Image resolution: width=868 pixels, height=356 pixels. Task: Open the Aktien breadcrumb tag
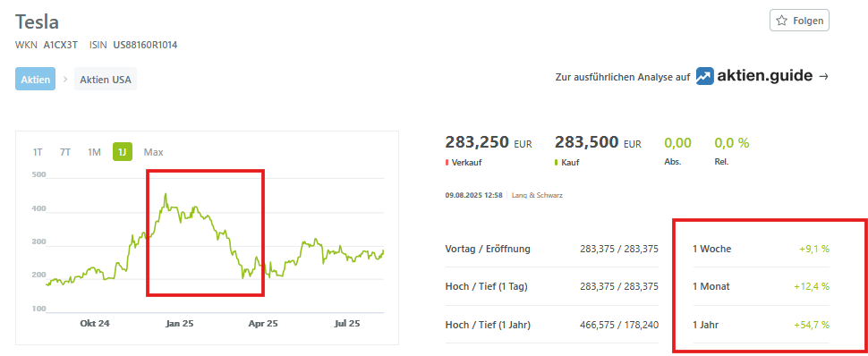pyautogui.click(x=36, y=80)
